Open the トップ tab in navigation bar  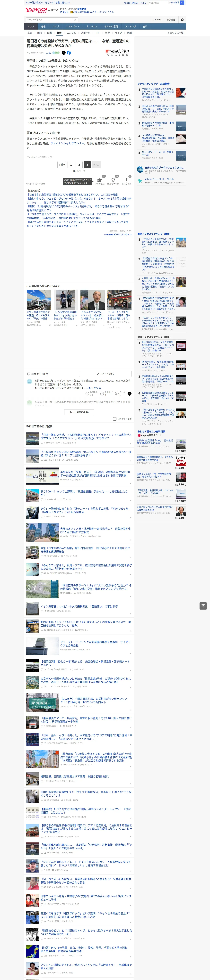tap(31, 27)
